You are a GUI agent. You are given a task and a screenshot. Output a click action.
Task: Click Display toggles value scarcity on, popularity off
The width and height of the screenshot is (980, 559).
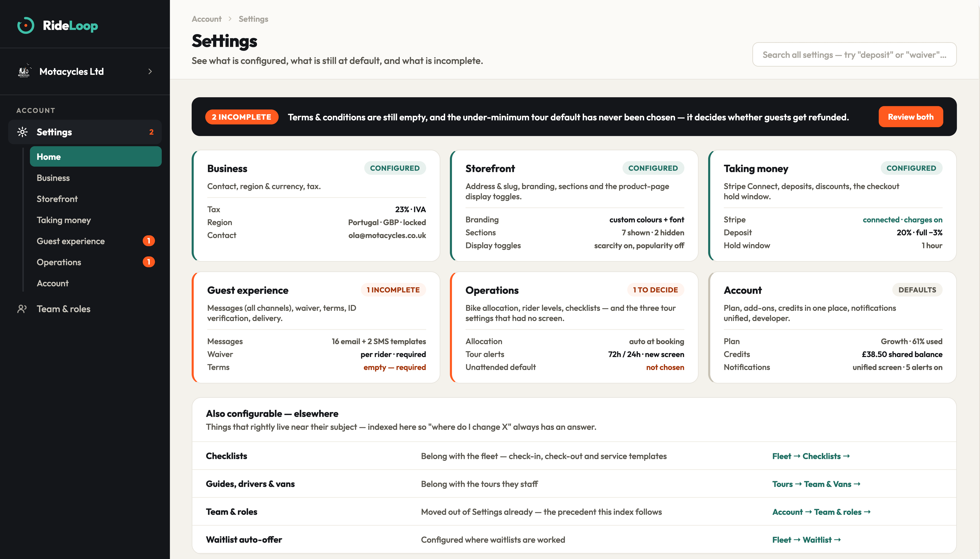(x=639, y=246)
